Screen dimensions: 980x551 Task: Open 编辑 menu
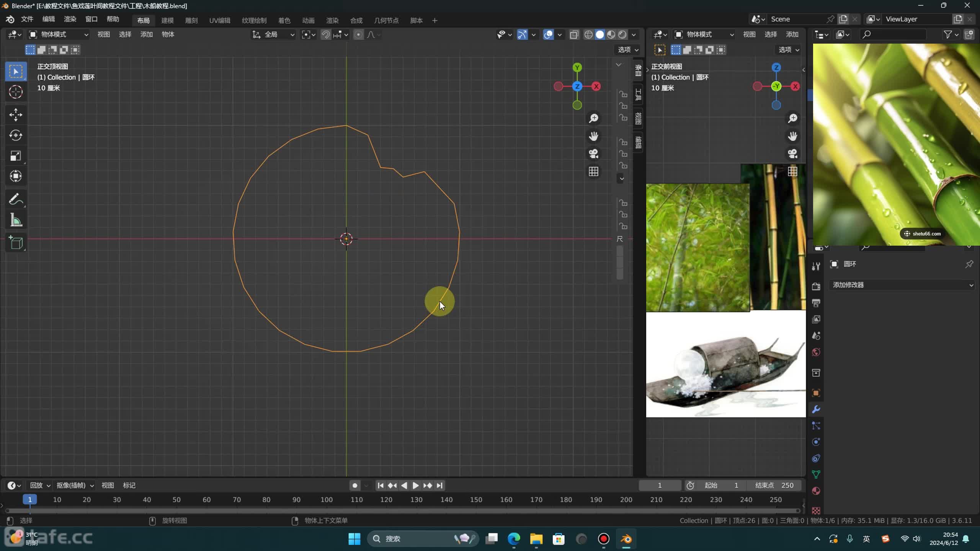[x=48, y=19]
